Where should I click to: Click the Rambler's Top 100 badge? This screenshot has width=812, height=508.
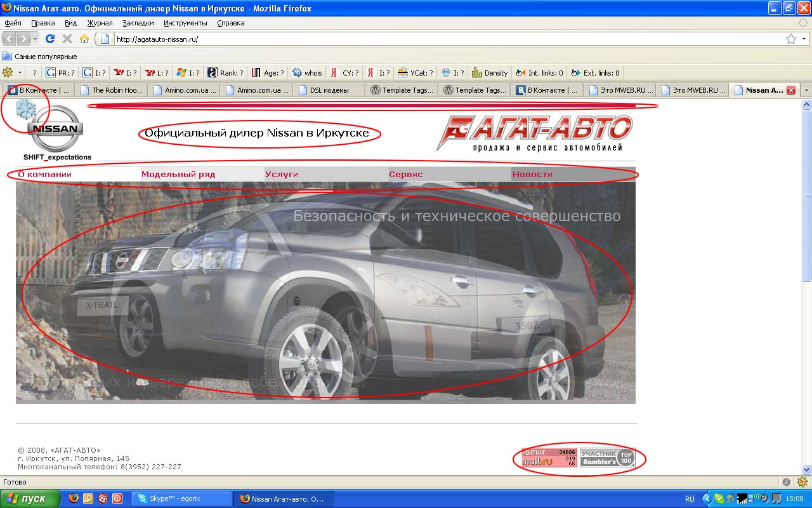608,457
